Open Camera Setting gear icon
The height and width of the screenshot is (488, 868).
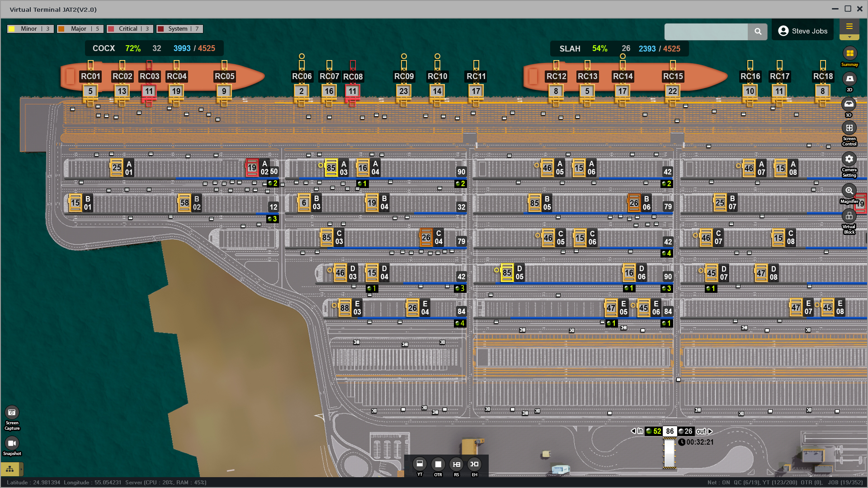click(x=849, y=159)
